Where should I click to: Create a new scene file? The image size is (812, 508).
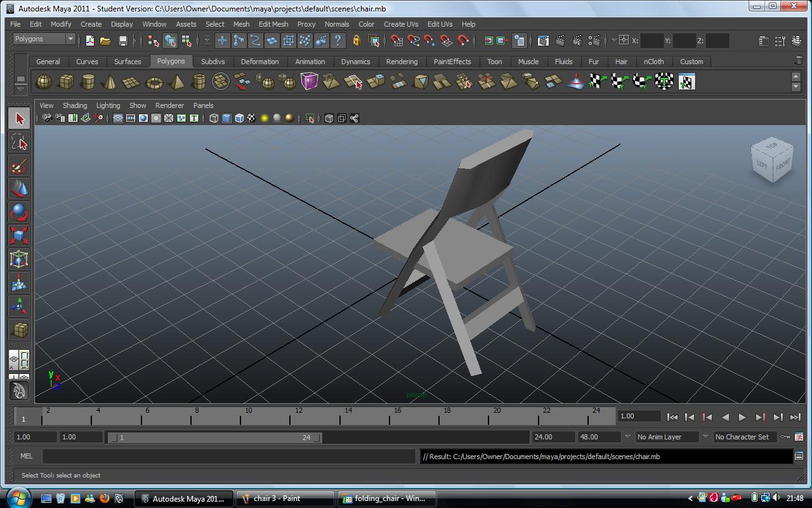pos(90,41)
